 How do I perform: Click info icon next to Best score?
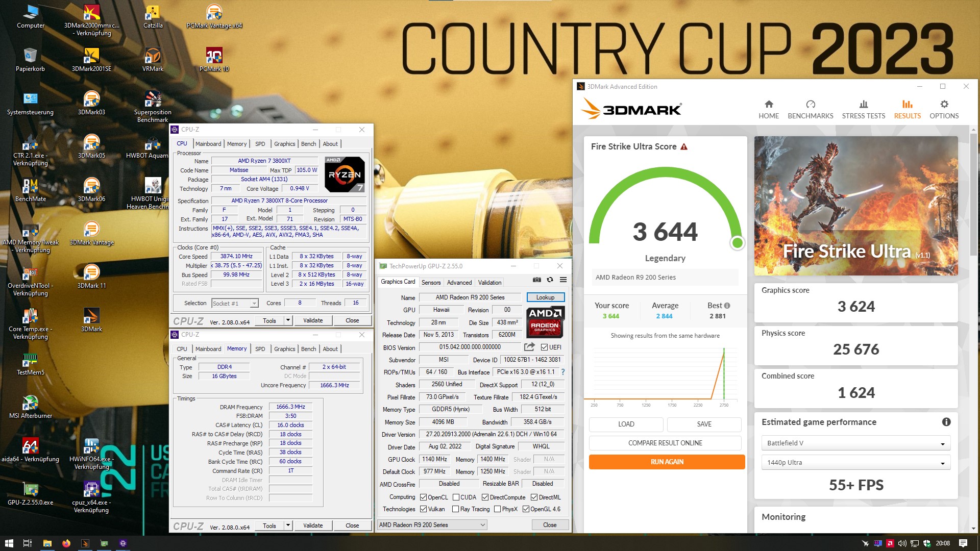[727, 306]
